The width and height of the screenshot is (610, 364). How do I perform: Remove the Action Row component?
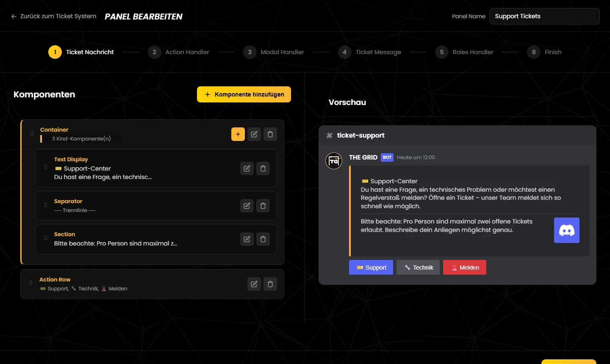[x=270, y=284]
